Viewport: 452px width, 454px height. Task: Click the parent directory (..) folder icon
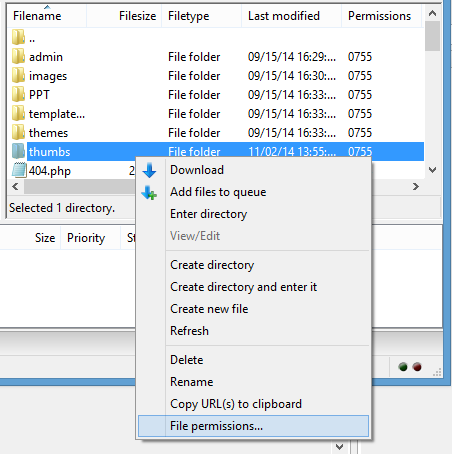tap(18, 37)
